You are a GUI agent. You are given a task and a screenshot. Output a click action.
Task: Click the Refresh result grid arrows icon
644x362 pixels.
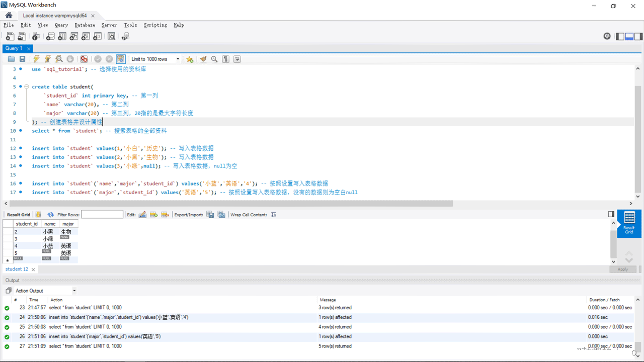[51, 214]
